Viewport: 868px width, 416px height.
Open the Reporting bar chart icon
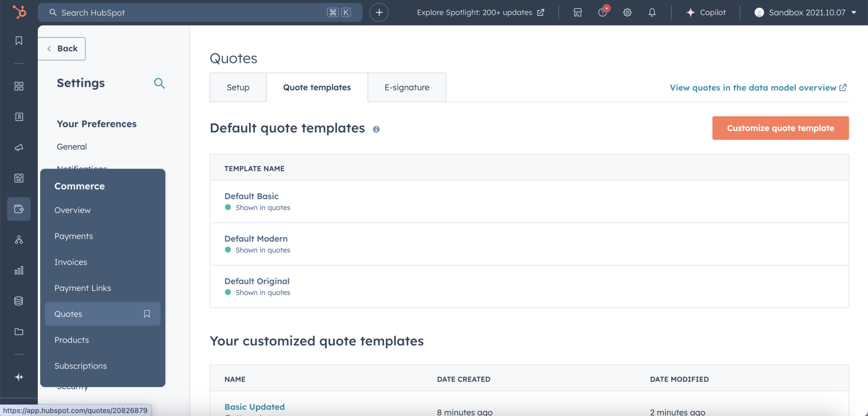coord(19,271)
